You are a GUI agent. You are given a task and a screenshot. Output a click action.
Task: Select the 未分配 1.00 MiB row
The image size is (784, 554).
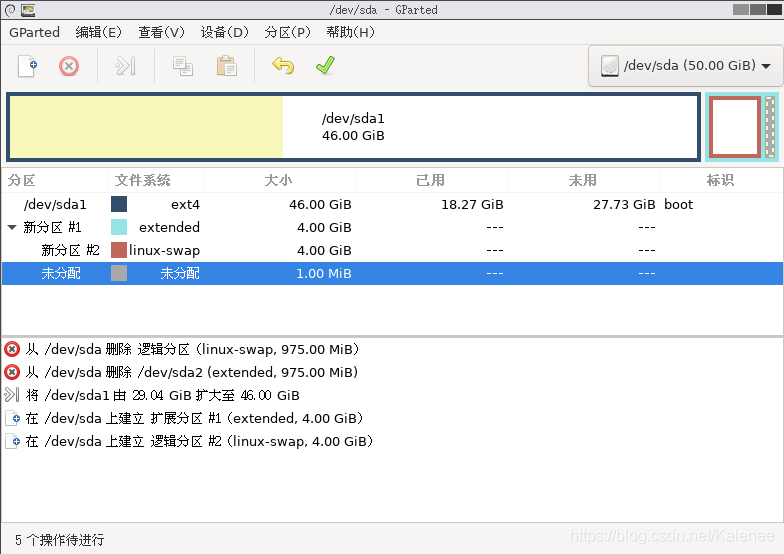(392, 274)
